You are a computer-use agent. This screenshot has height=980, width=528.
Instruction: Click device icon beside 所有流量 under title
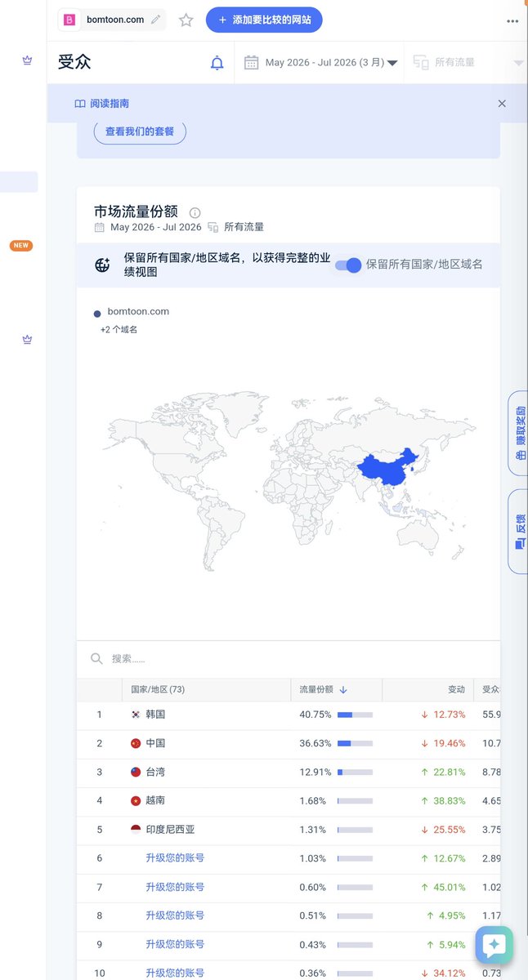(213, 227)
